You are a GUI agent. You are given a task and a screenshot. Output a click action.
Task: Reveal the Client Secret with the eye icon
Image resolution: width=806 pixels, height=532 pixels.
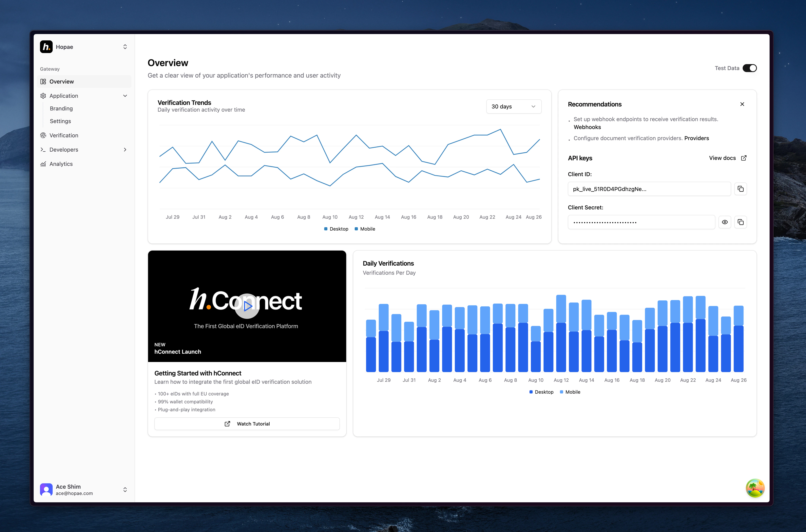pos(725,222)
